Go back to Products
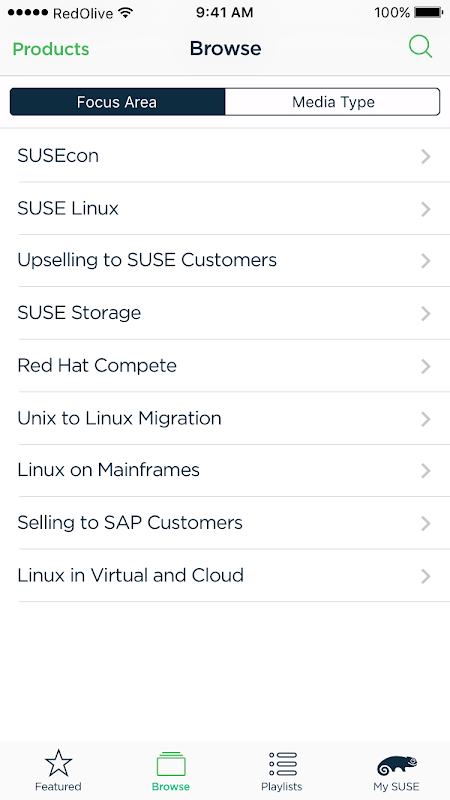Image resolution: width=450 pixels, height=800 pixels. [x=51, y=49]
